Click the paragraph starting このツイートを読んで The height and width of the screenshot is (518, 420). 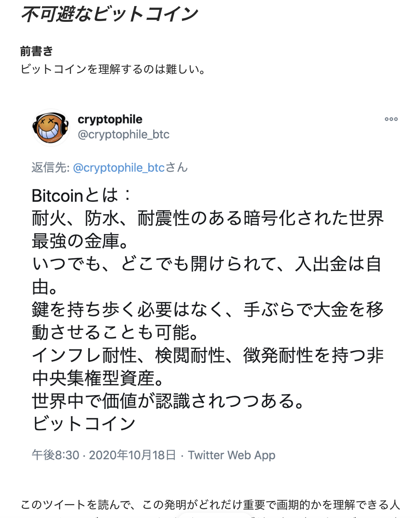(x=210, y=504)
